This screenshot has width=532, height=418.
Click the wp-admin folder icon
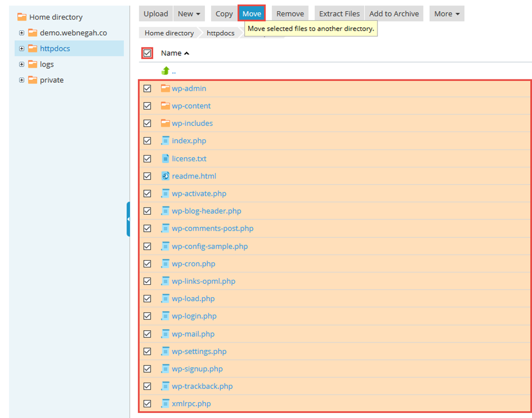[165, 88]
